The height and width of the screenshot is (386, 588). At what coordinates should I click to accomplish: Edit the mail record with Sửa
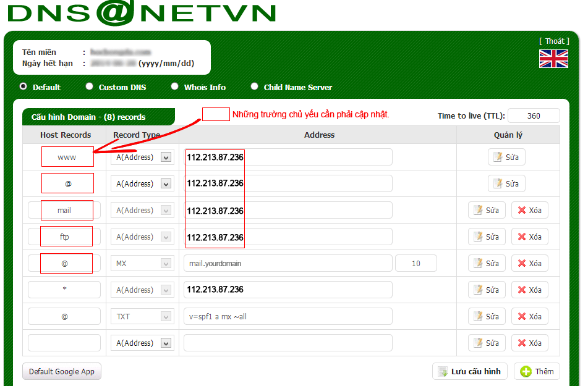point(487,210)
